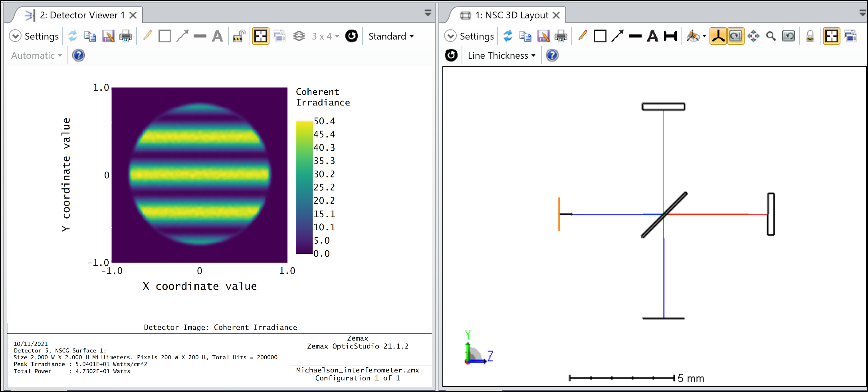This screenshot has width=868, height=392.
Task: Expand Settings in Detector Viewer
Action: (34, 36)
